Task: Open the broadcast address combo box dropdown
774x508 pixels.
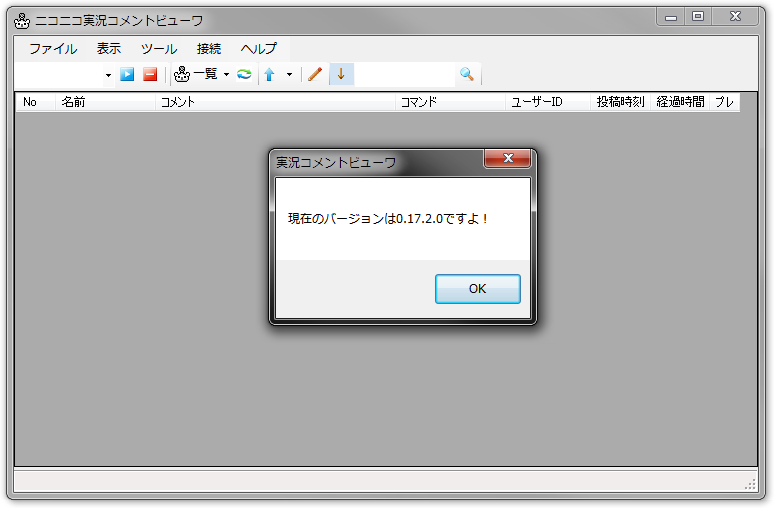Action: point(108,75)
